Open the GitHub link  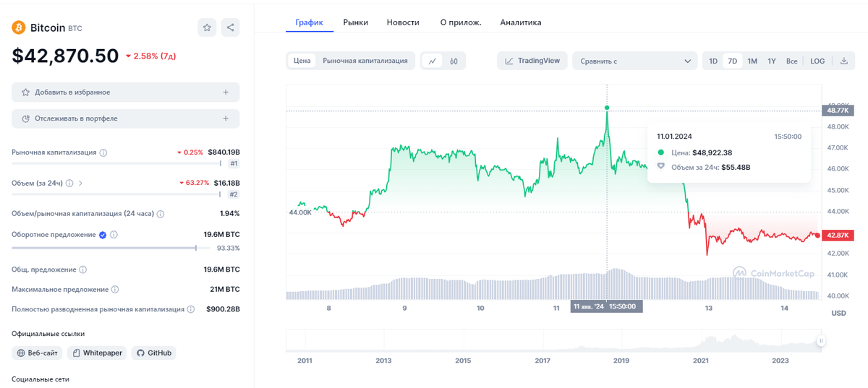click(154, 353)
